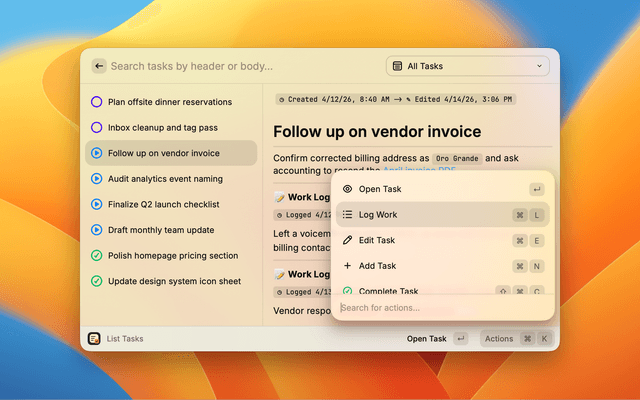Click the first Work Log heading

click(302, 197)
